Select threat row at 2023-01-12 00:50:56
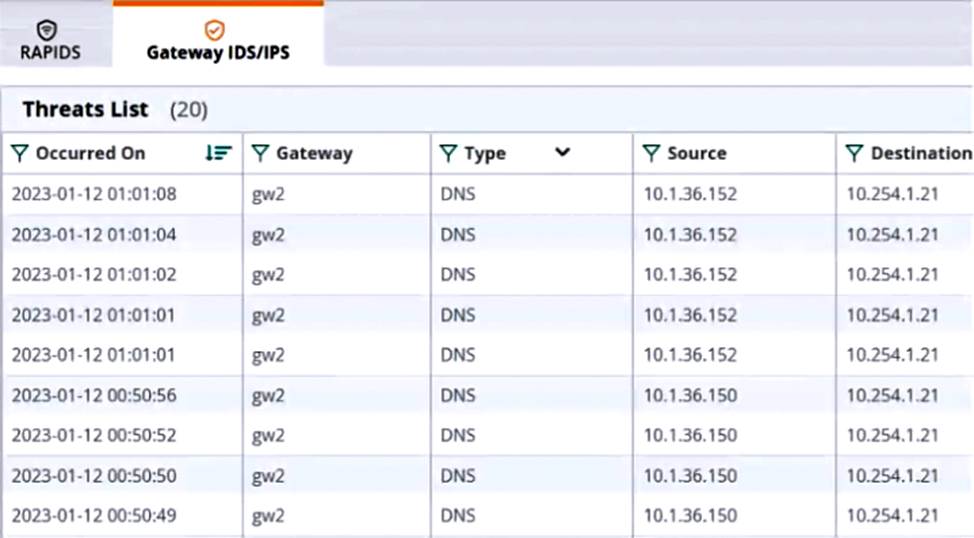This screenshot has height=538, width=974. tap(94, 396)
